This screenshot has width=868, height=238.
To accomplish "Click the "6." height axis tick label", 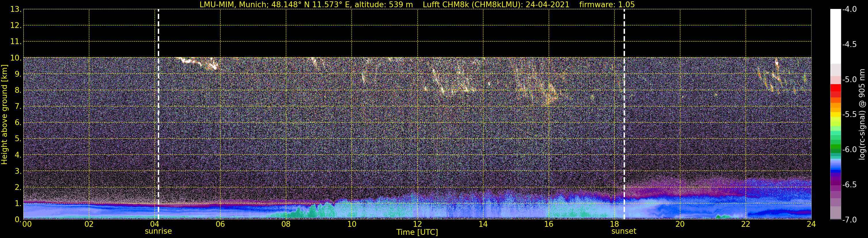I will pyautogui.click(x=18, y=122).
